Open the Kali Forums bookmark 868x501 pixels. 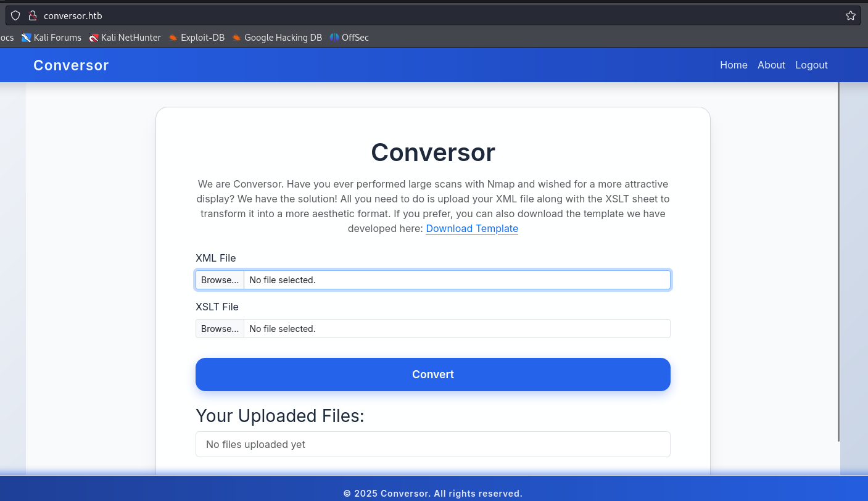click(51, 38)
